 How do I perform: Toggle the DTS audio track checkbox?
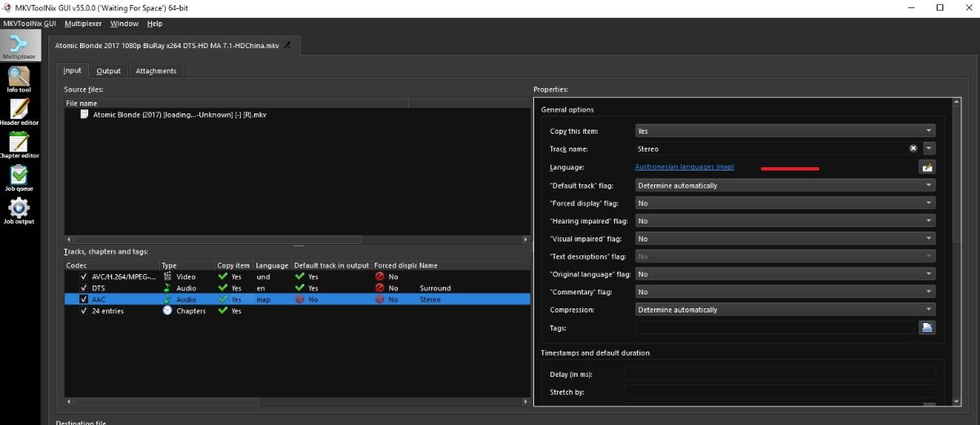coord(83,288)
